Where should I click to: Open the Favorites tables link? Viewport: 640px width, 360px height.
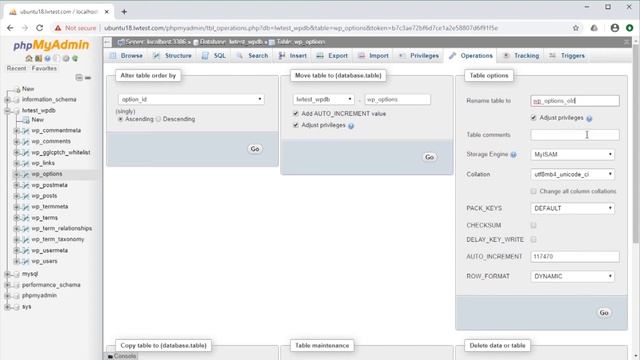click(44, 68)
